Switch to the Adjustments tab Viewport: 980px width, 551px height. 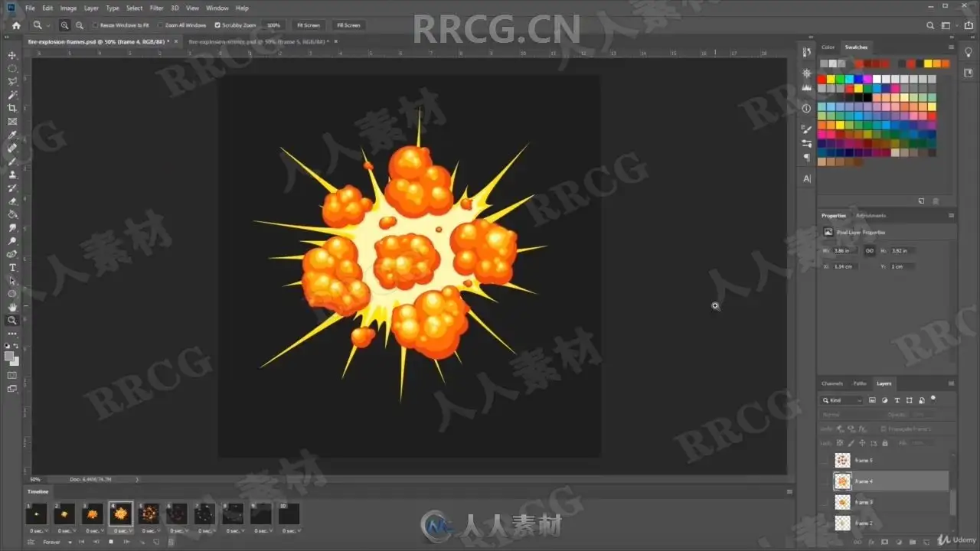pos(871,216)
